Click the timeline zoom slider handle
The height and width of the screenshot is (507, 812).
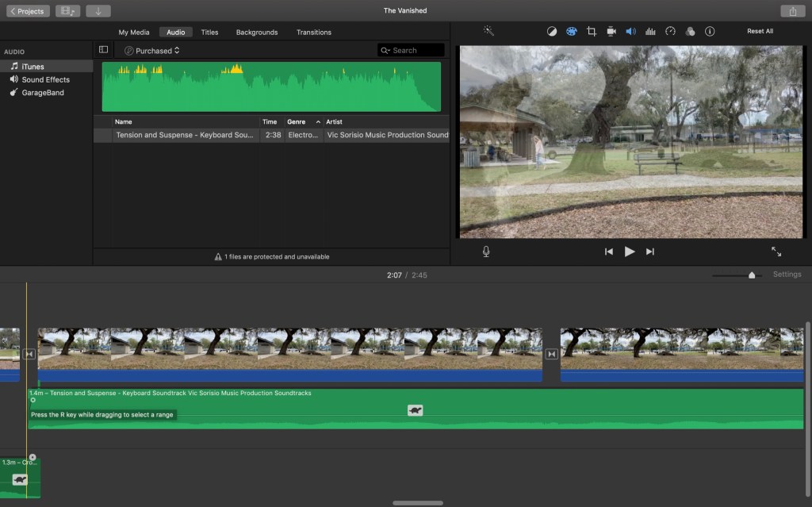pyautogui.click(x=752, y=275)
